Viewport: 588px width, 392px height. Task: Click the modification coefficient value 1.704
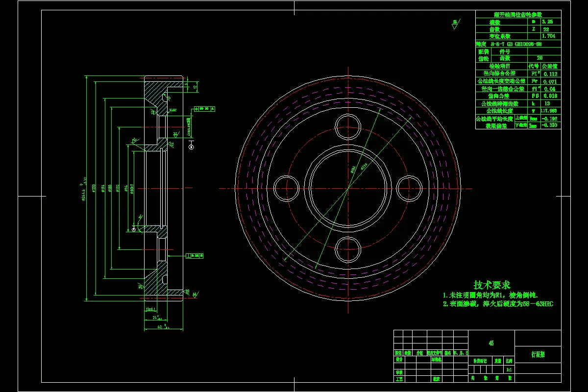548,36
